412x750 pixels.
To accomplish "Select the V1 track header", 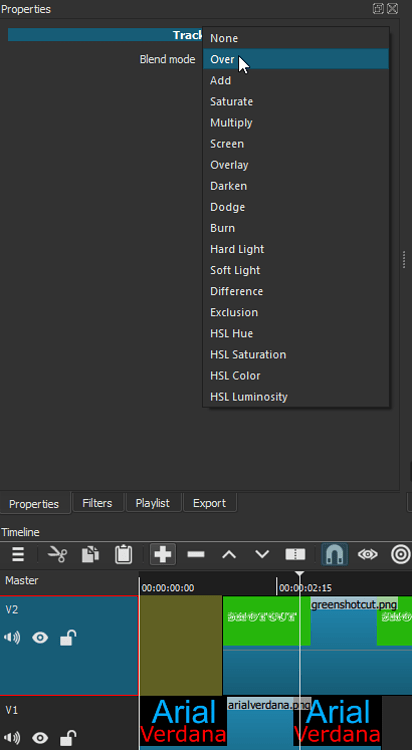I will pyautogui.click(x=69, y=723).
